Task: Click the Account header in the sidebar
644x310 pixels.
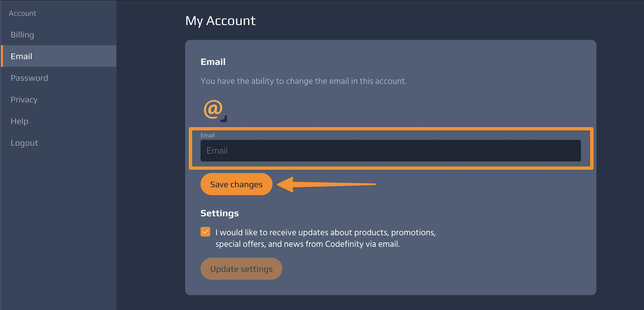Action: [23, 13]
